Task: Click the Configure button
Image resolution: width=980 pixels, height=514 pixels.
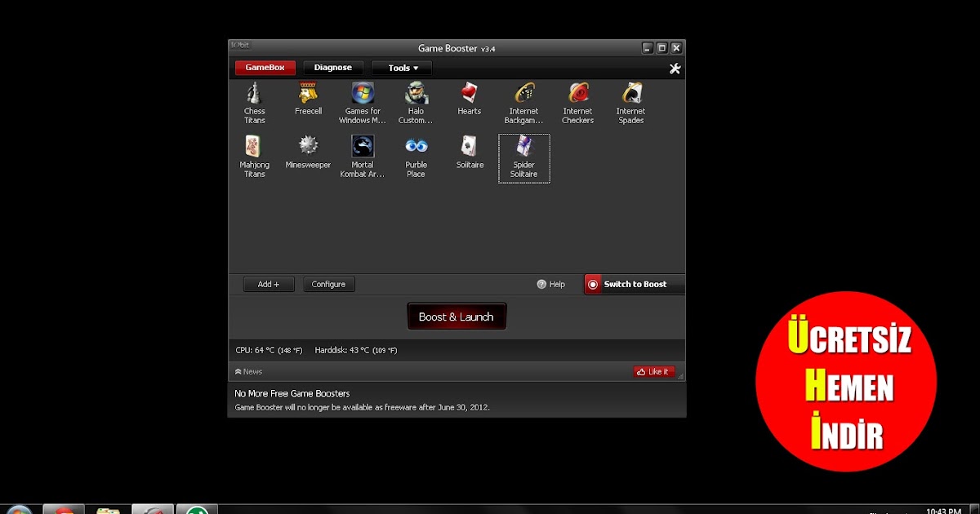Action: point(329,284)
